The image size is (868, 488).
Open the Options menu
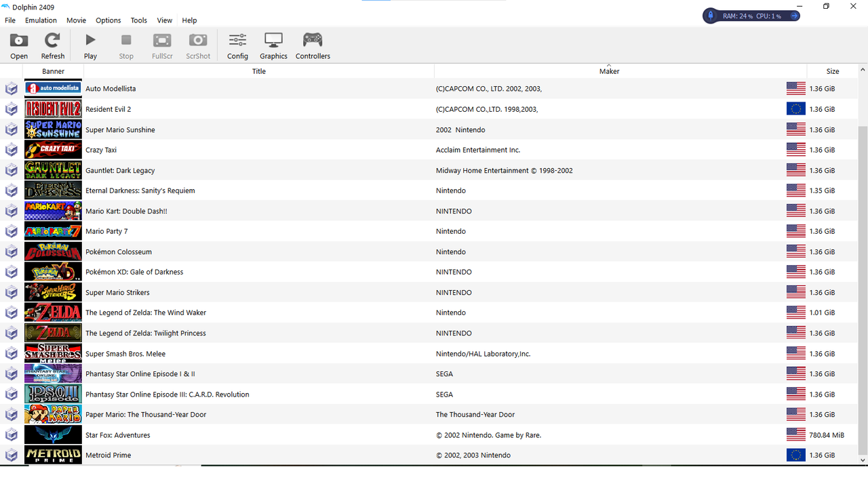tap(108, 20)
